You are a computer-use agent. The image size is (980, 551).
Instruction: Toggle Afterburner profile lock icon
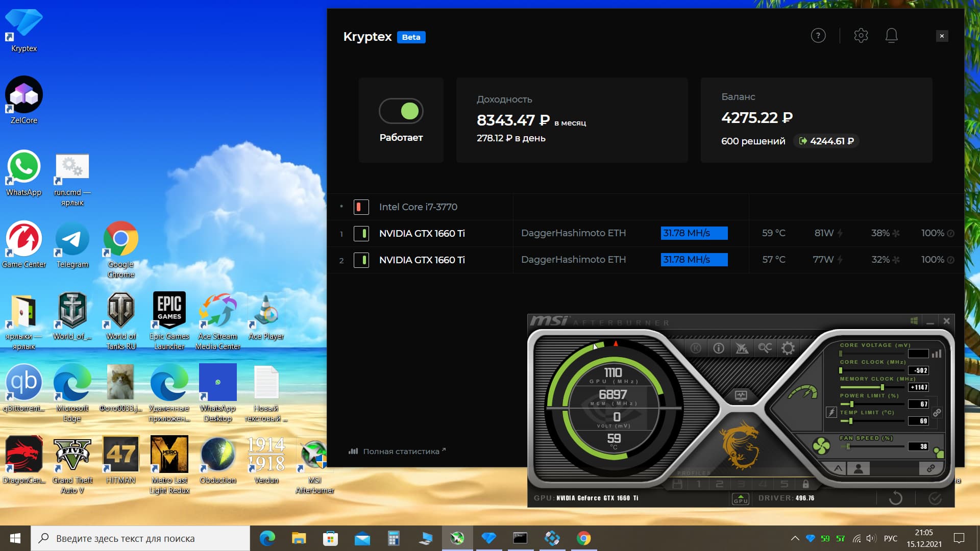[805, 484]
